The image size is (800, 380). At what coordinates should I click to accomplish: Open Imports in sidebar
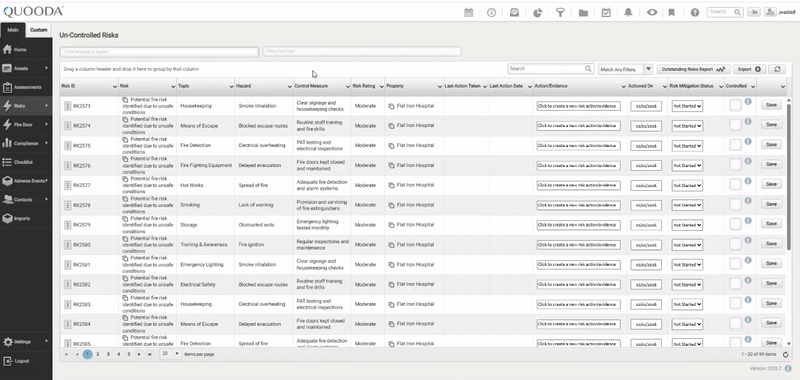26,218
